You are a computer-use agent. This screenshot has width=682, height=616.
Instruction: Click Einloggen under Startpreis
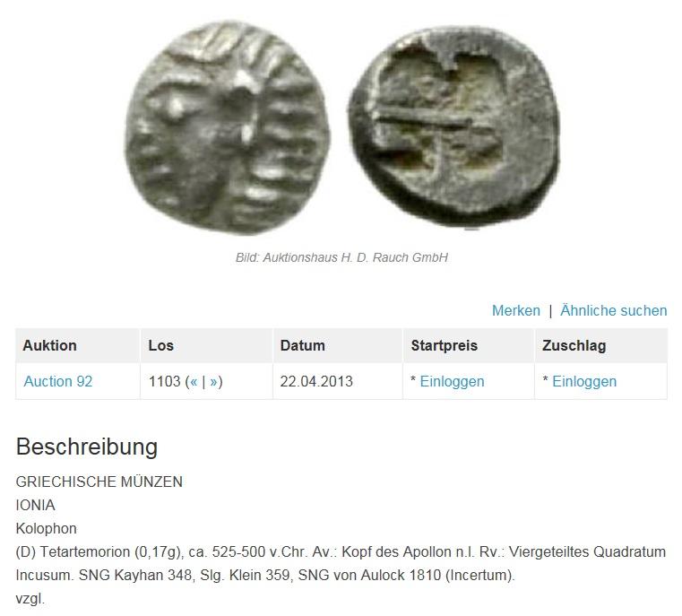[452, 381]
